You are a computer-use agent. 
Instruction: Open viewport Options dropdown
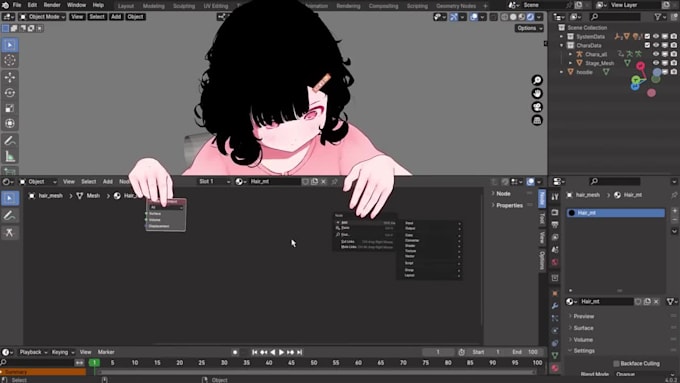529,28
